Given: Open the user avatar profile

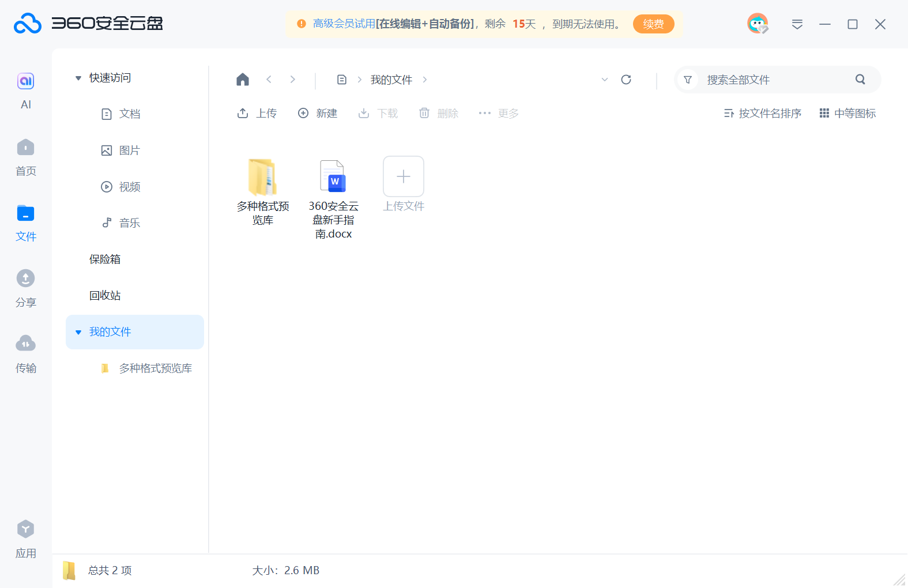Looking at the screenshot, I should click(x=758, y=24).
